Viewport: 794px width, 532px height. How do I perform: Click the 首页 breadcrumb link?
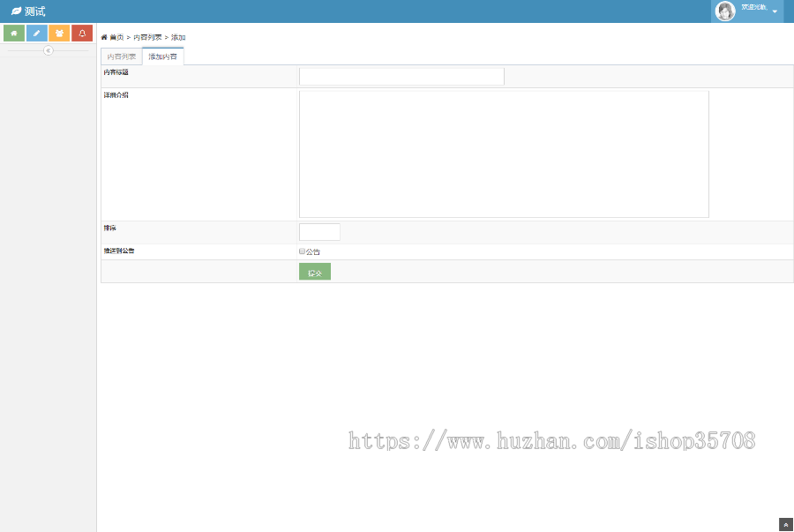(116, 37)
